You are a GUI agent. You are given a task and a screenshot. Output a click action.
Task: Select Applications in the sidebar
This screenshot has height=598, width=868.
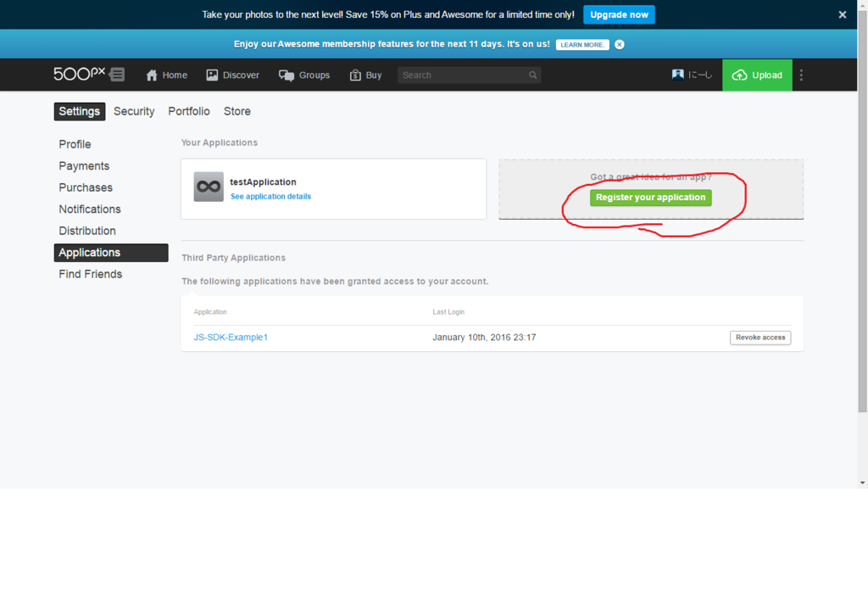click(x=111, y=253)
